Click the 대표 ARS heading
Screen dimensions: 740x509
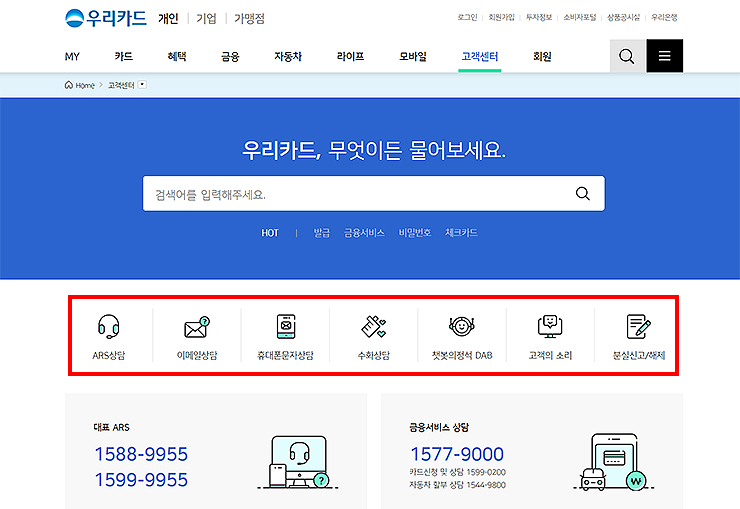111,427
